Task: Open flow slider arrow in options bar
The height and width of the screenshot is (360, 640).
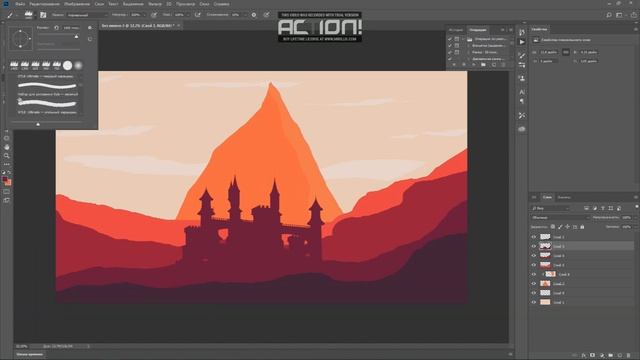Action: point(188,15)
